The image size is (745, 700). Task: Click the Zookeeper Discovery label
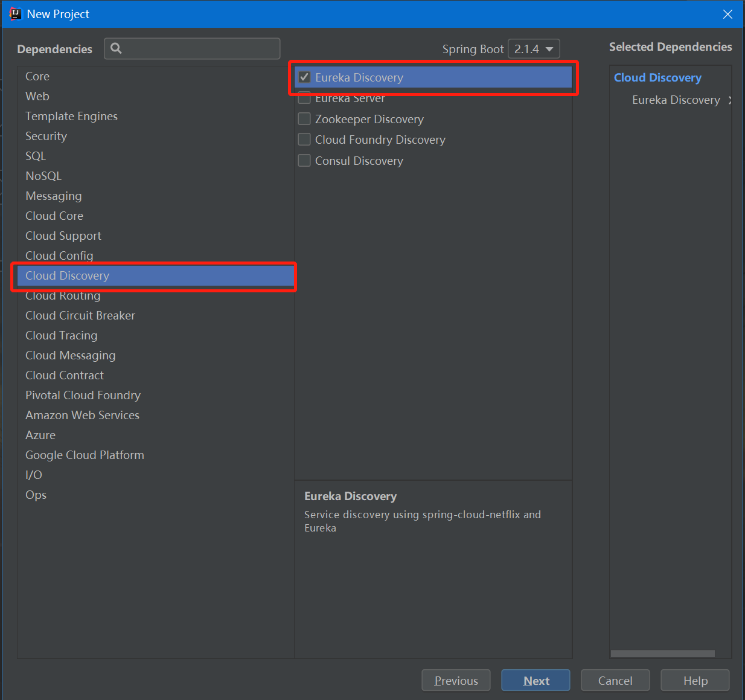[369, 119]
